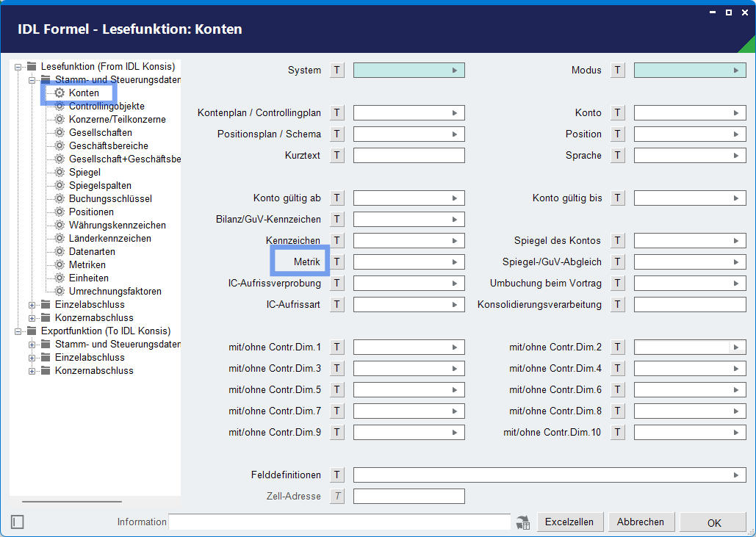Click the folder icon of Exportfunktion (To IDL Konsis)
Viewport: 756px width, 537px height.
[32, 331]
